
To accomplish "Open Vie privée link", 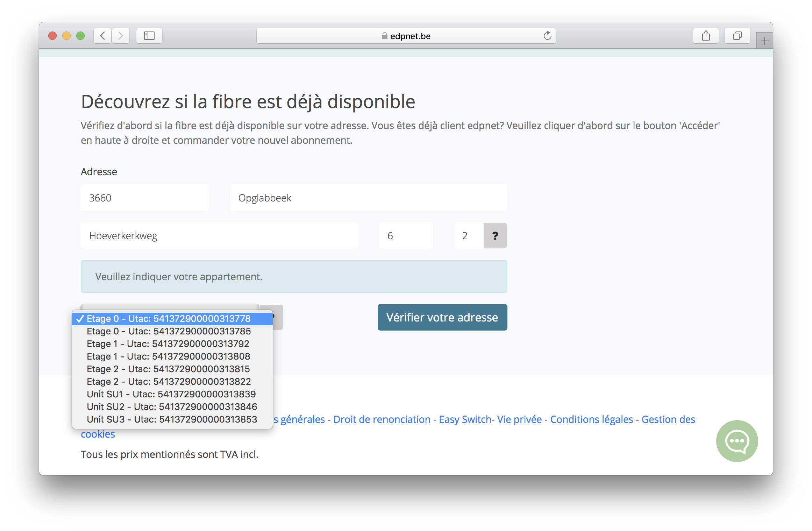I will [519, 419].
